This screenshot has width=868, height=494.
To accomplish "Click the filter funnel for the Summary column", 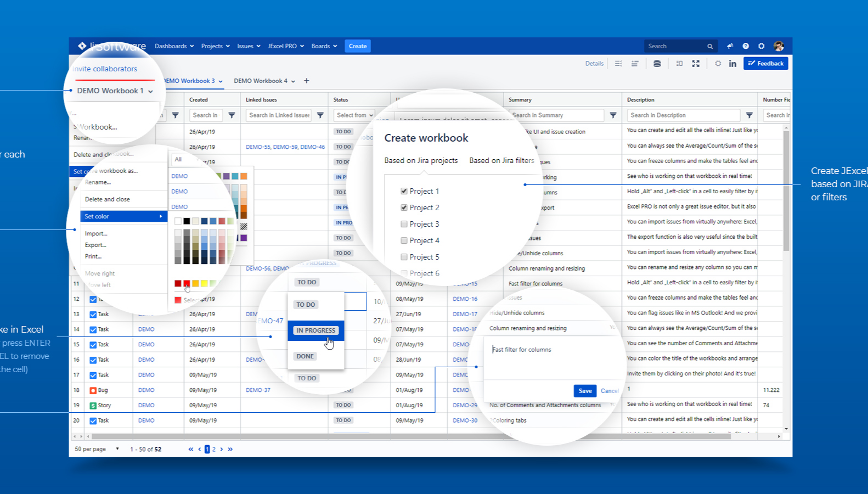I will [x=613, y=115].
